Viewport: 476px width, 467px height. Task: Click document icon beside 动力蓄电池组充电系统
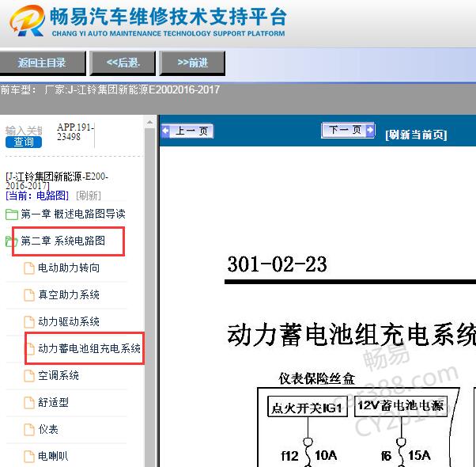[30, 349]
